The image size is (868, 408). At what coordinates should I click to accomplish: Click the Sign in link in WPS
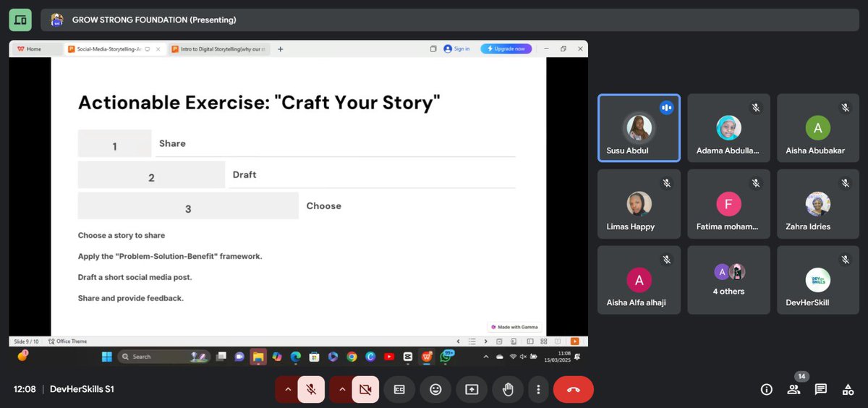tap(456, 49)
